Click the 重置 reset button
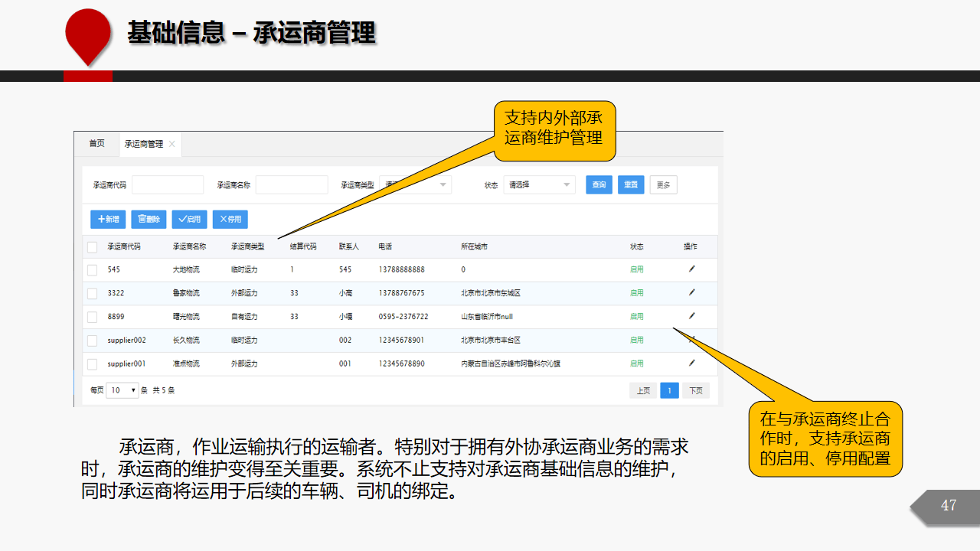Image resolution: width=980 pixels, height=551 pixels. tap(631, 184)
